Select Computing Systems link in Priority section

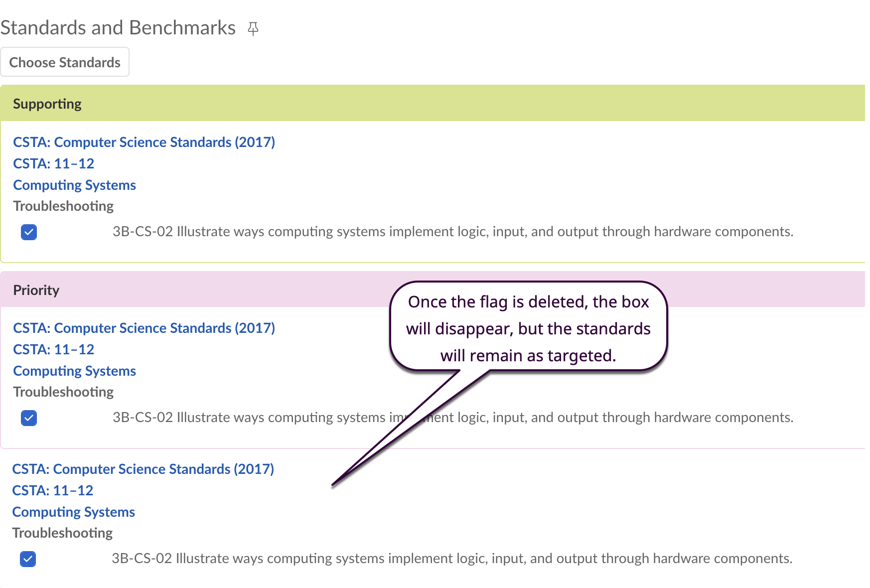click(75, 371)
